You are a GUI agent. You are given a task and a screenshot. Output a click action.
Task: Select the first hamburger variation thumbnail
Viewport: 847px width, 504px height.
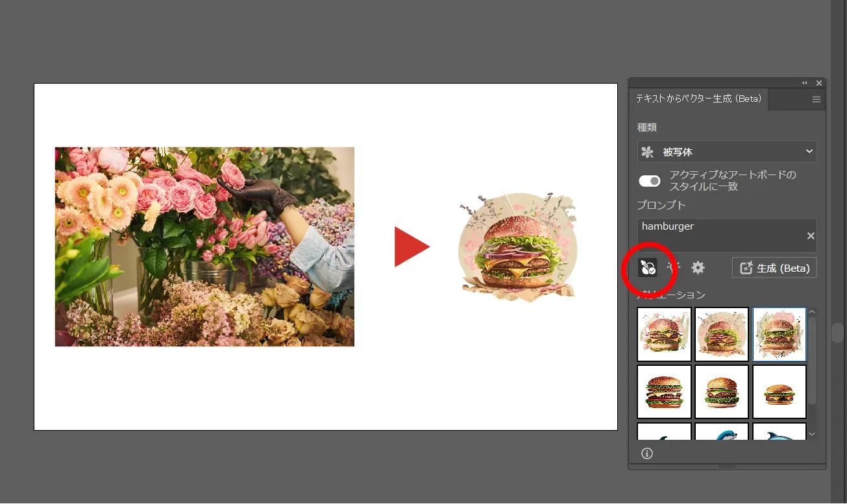click(663, 334)
